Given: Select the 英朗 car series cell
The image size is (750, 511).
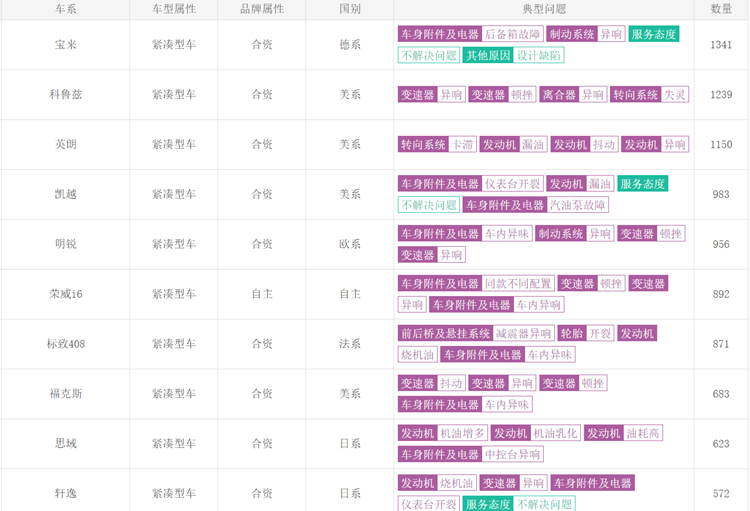Looking at the screenshot, I should coord(66,144).
